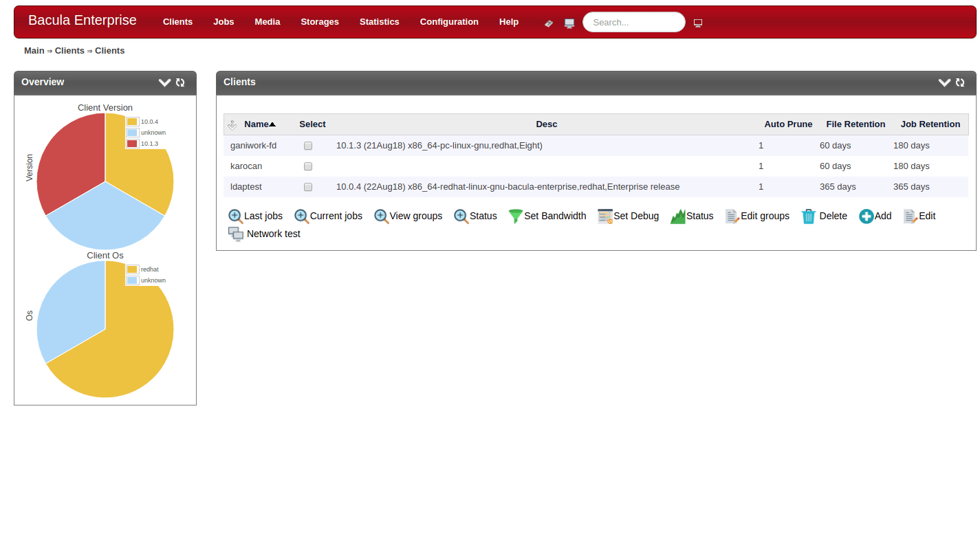This screenshot has height=545, width=980.
Task: Click the green funnel Set Bandwidth icon
Action: tap(516, 216)
